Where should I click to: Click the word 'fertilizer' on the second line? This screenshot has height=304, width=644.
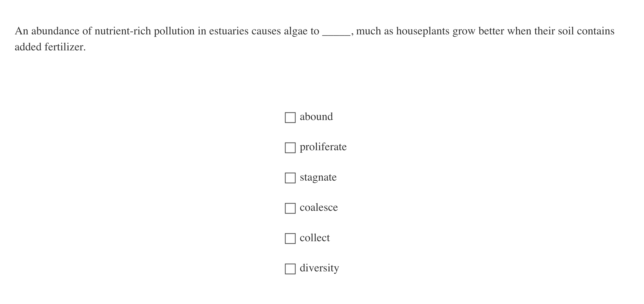[x=64, y=47]
